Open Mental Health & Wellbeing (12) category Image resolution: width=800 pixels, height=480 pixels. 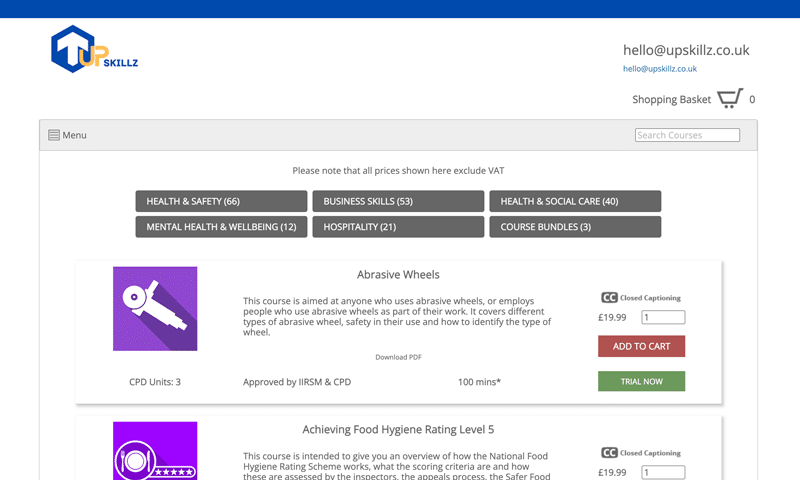tap(222, 227)
